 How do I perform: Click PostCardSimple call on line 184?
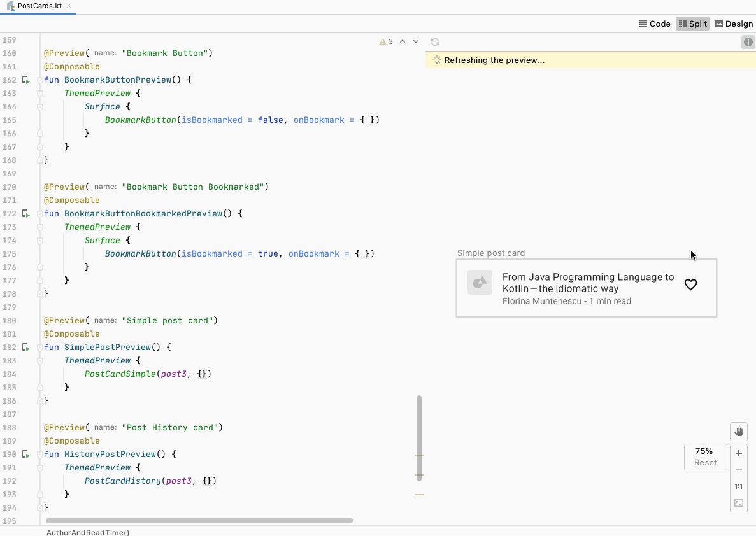click(x=120, y=374)
